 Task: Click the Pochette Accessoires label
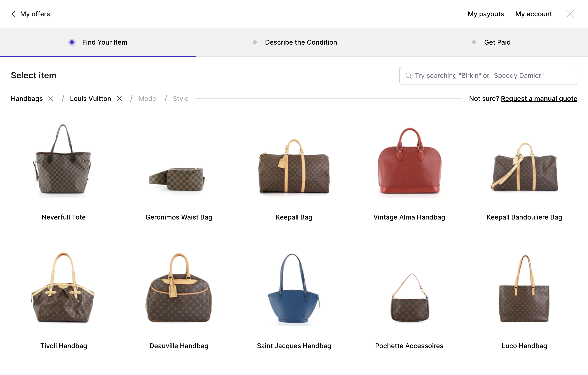coord(409,346)
